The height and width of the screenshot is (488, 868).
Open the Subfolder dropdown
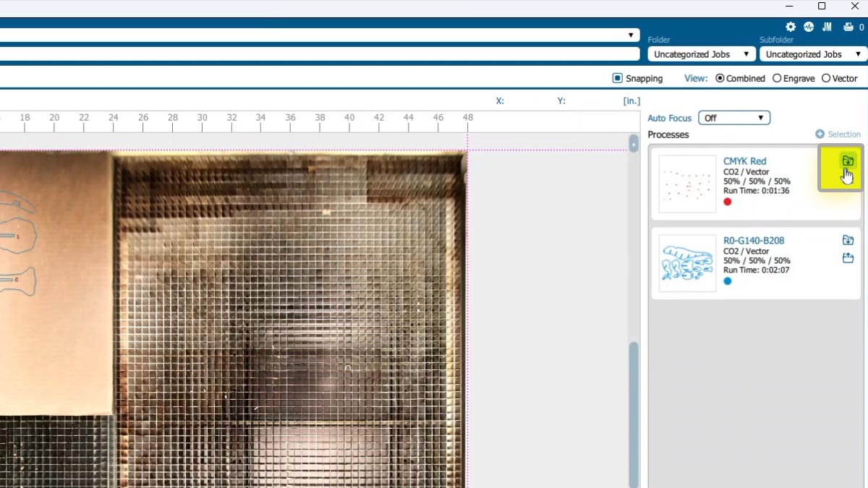click(812, 54)
